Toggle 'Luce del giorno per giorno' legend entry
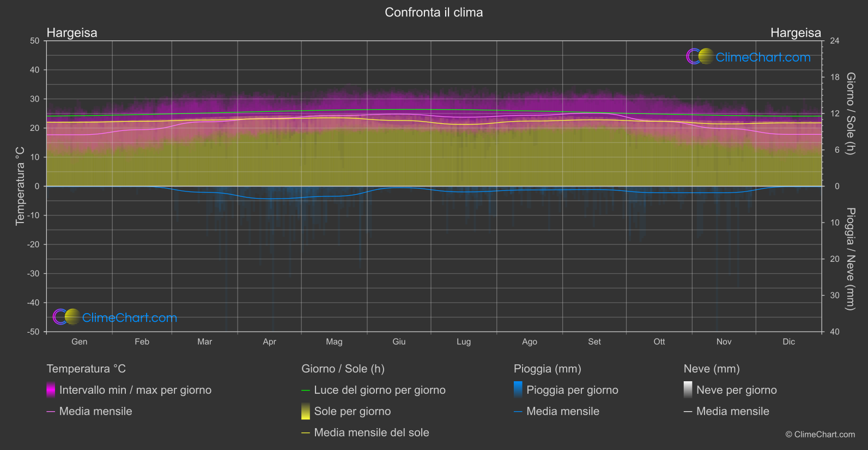 click(373, 390)
